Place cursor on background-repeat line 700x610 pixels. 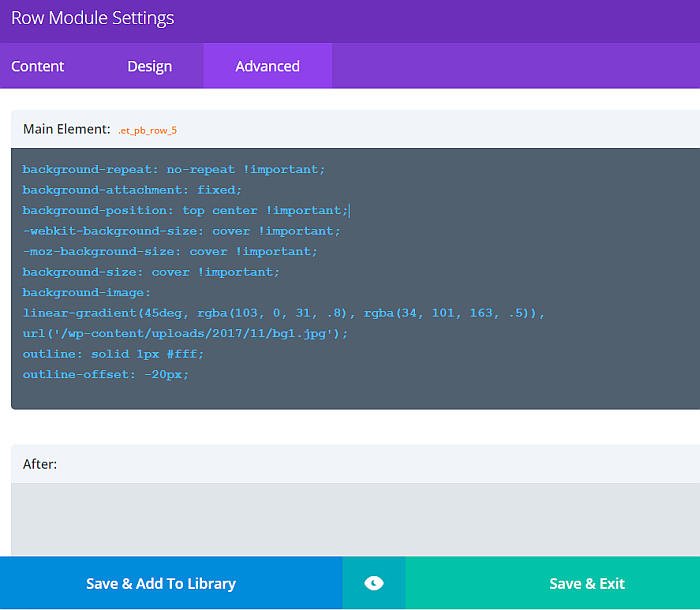tap(173, 170)
